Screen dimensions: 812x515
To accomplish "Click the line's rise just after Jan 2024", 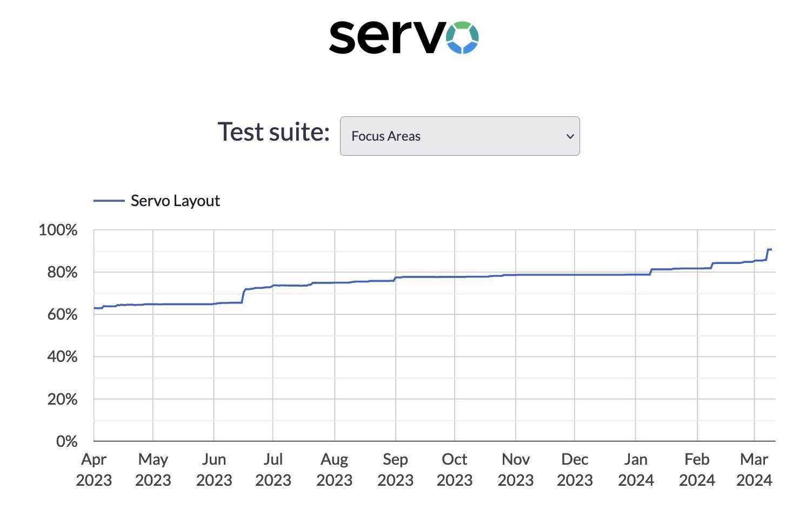I will tap(651, 272).
